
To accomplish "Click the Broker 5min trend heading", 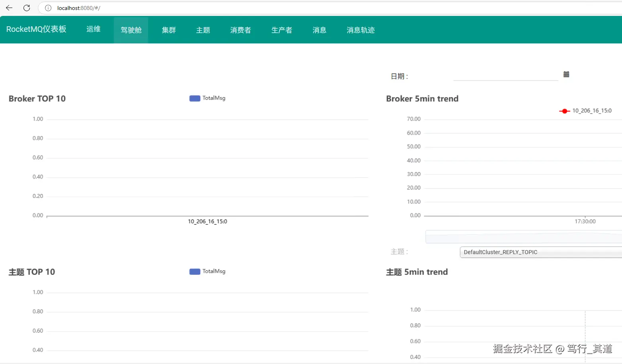I will click(x=422, y=99).
